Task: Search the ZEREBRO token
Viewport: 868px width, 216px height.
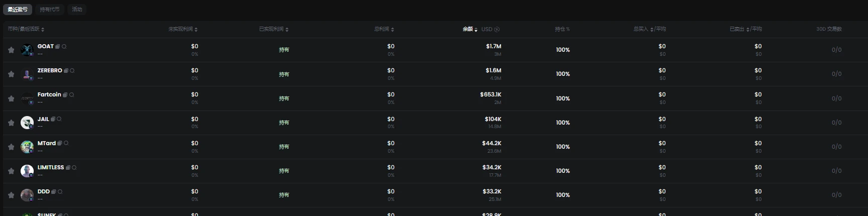Action: click(x=72, y=71)
